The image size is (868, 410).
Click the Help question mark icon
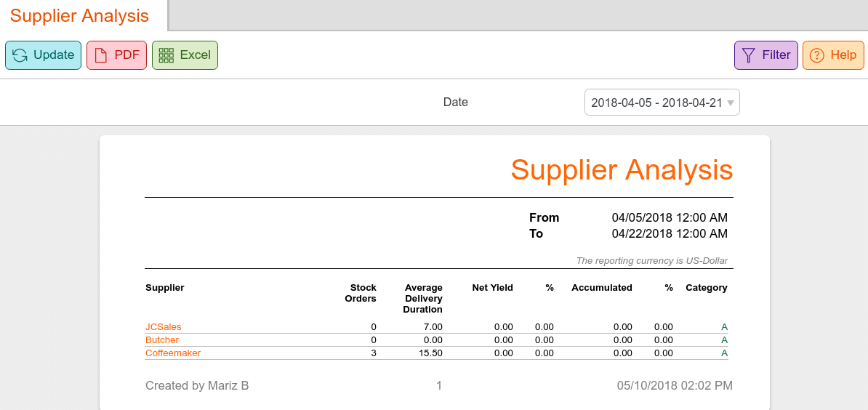(x=816, y=55)
